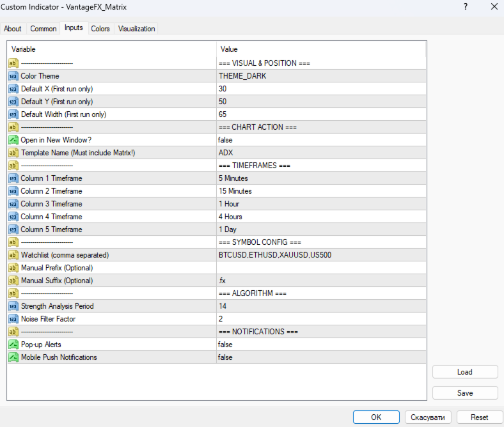Go to the Visualization tab

point(137,29)
